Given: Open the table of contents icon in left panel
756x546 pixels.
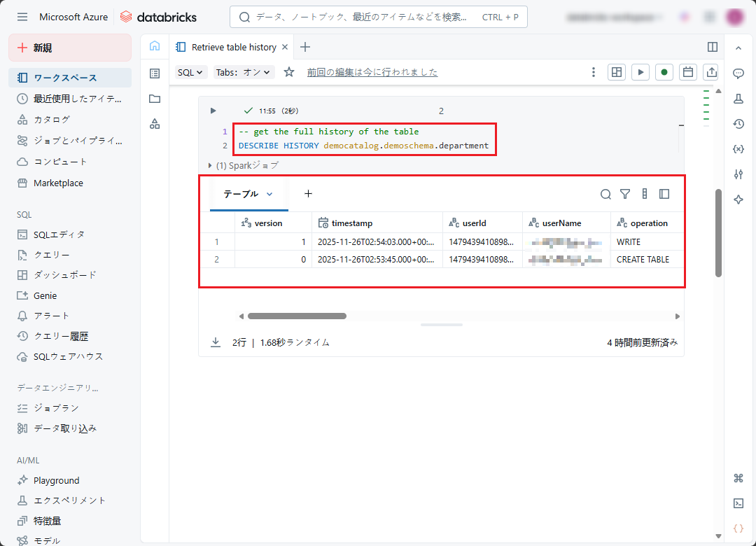Looking at the screenshot, I should tap(155, 73).
